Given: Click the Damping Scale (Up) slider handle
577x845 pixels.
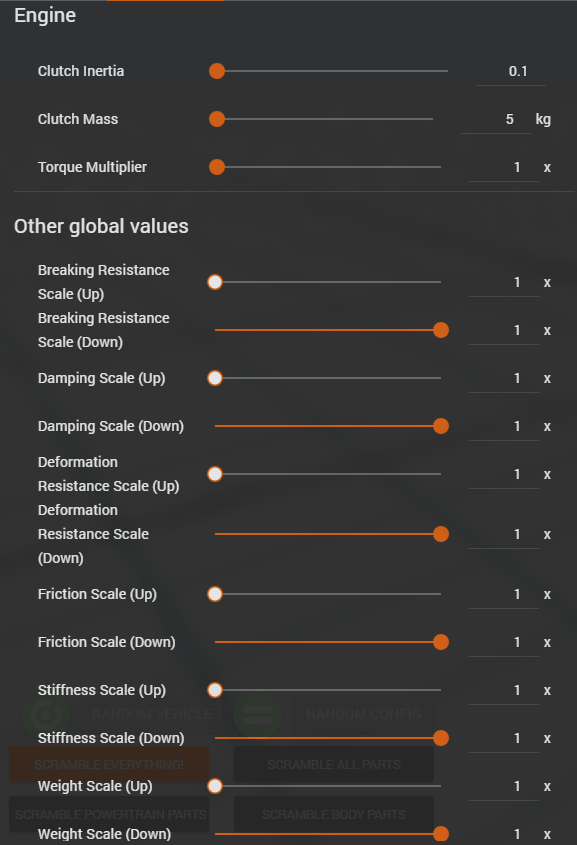Looking at the screenshot, I should click(215, 378).
